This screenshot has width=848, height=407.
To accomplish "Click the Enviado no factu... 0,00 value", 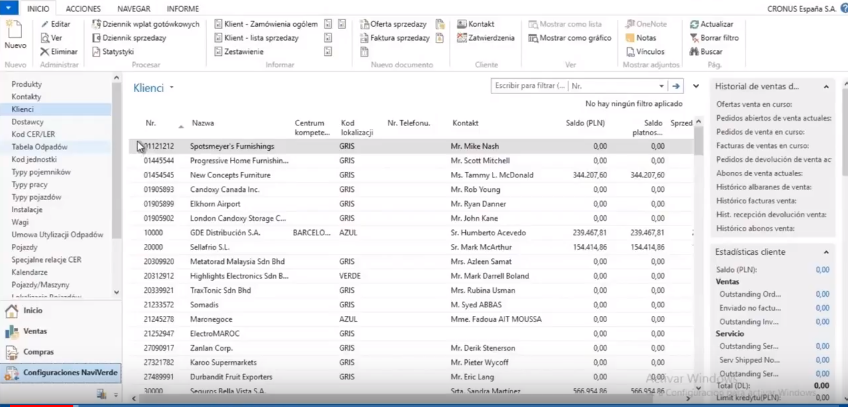I will (822, 308).
